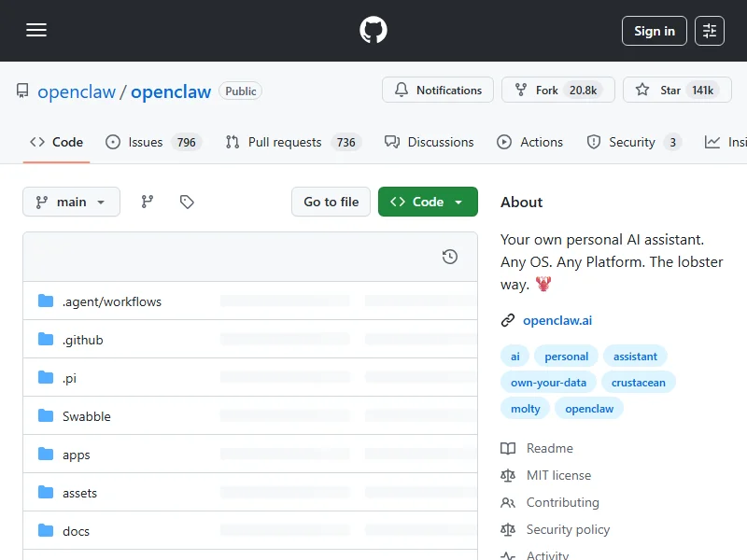Viewport: 747px width, 560px height.
Task: Open the appearance settings icon in header
Action: click(x=710, y=31)
